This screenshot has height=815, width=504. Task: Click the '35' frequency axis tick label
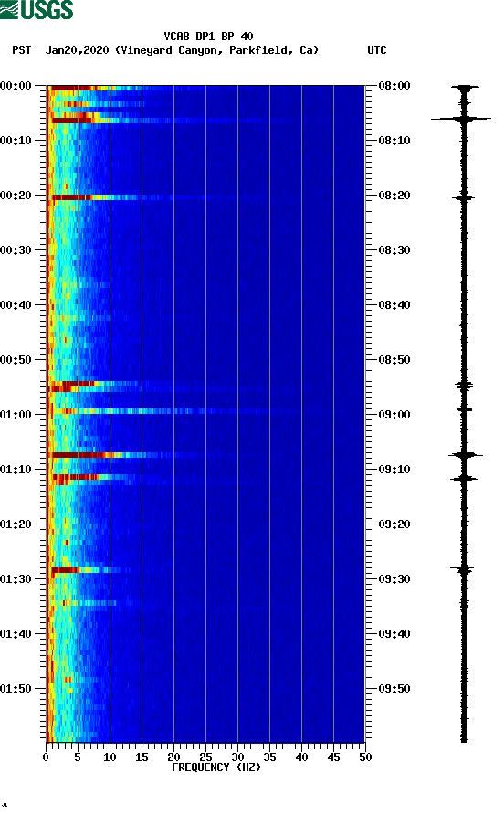tap(269, 757)
